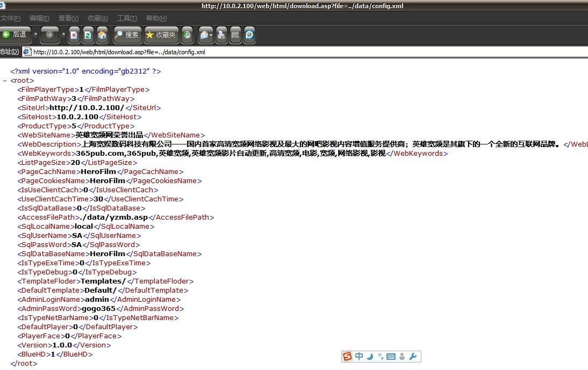The height and width of the screenshot is (370, 588).
Task: Click the Mail envelope toolbar icon
Action: [x=204, y=35]
